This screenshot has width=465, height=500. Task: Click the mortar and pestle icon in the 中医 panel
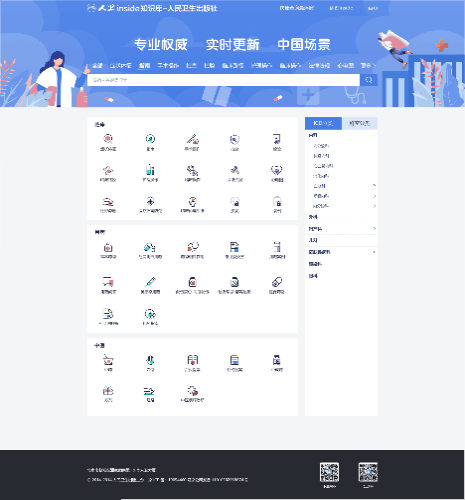[108, 360]
